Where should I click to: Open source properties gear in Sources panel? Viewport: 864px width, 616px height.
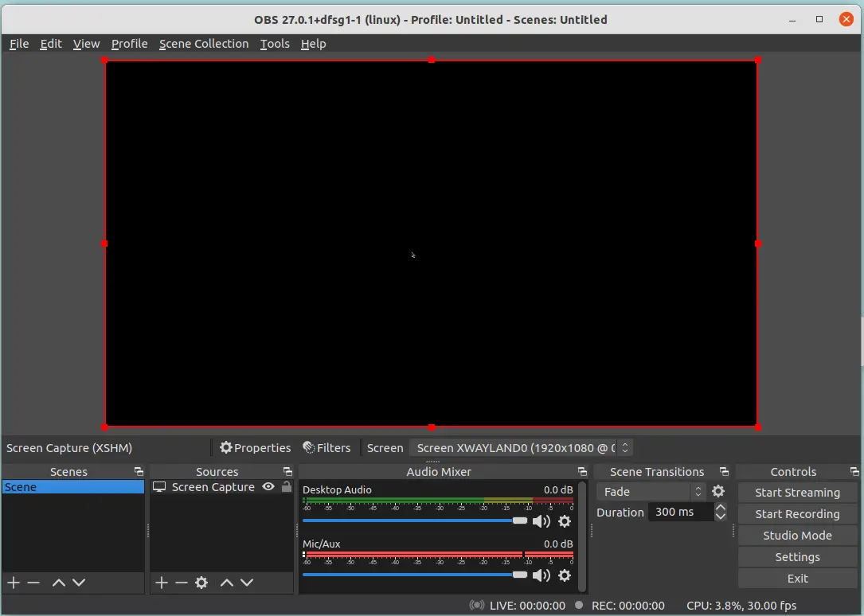tap(201, 583)
